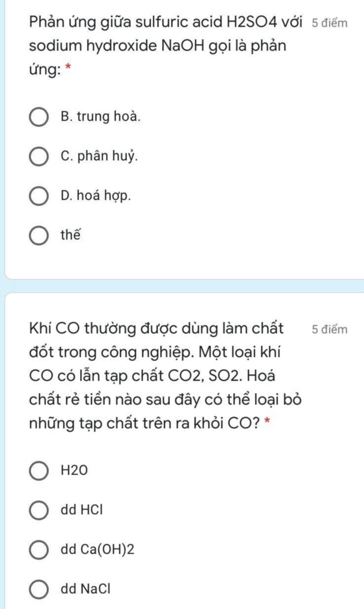Select the radio circle beside 'B. trung hoà.'
364x609 pixels.
(x=39, y=117)
